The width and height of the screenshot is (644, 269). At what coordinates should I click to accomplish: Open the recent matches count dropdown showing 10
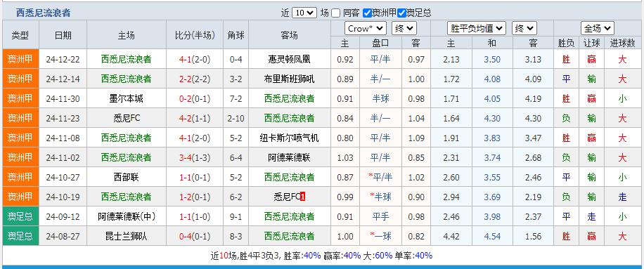(304, 13)
